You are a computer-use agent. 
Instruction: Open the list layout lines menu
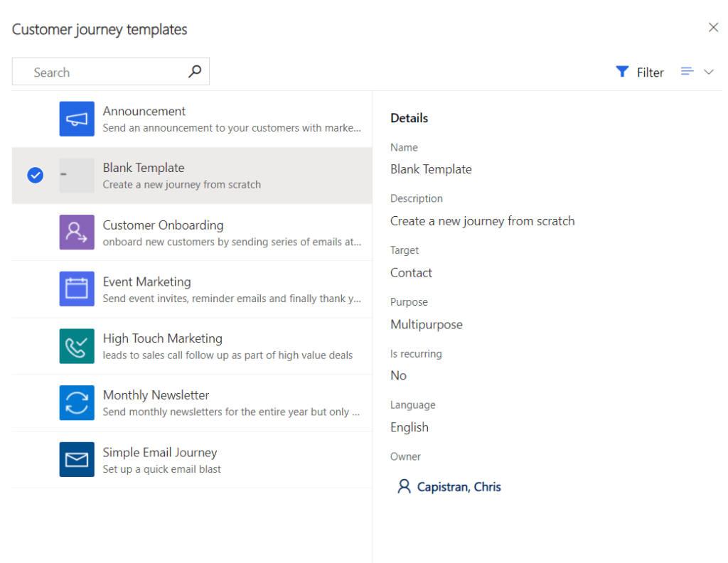pyautogui.click(x=687, y=72)
